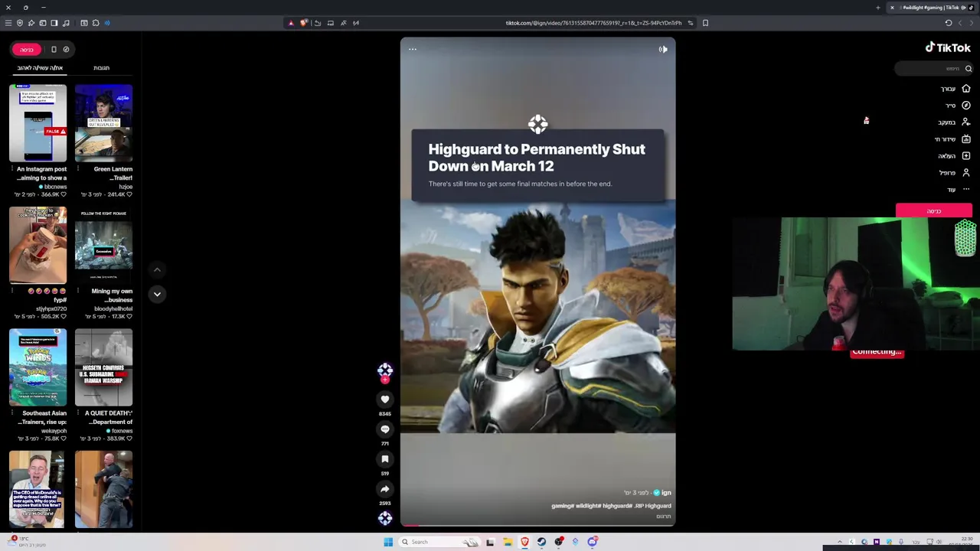Viewport: 980px width, 551px height.
Task: Click the phone icon next to login pill
Action: 54,50
